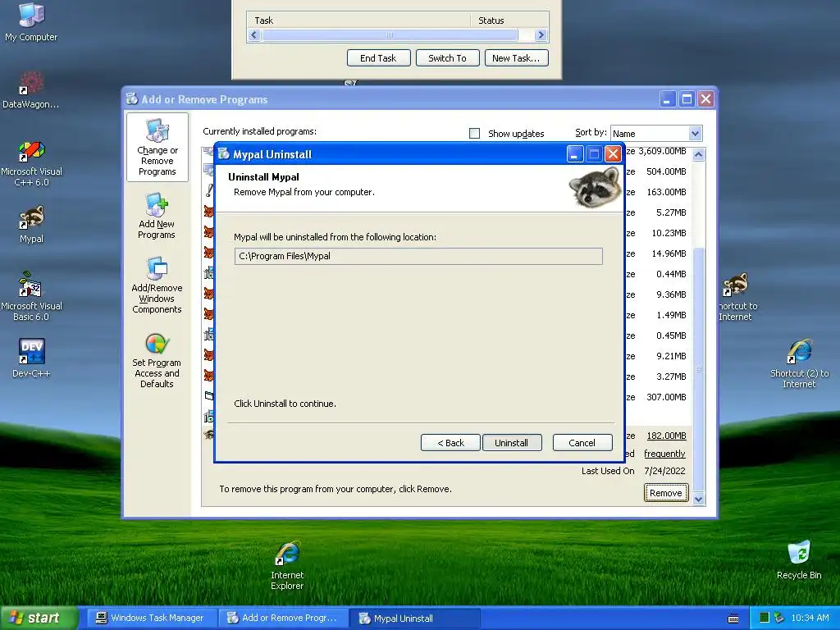Open Add New Programs section
The image size is (840, 630).
click(157, 216)
